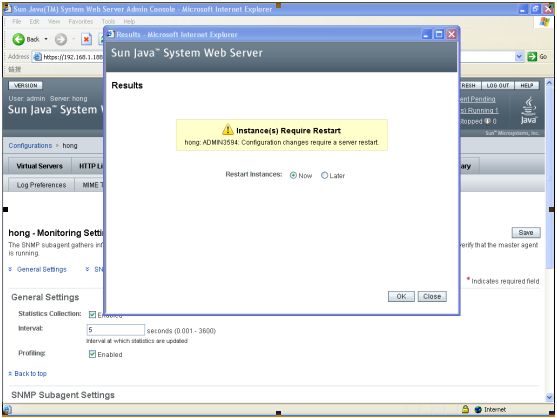This screenshot has width=557, height=418.
Task: Click the 'SNMP Subagent Settings' heading
Action: click(63, 395)
